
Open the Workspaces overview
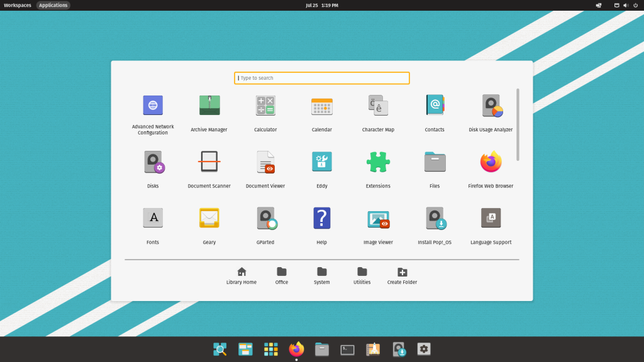tap(16, 5)
